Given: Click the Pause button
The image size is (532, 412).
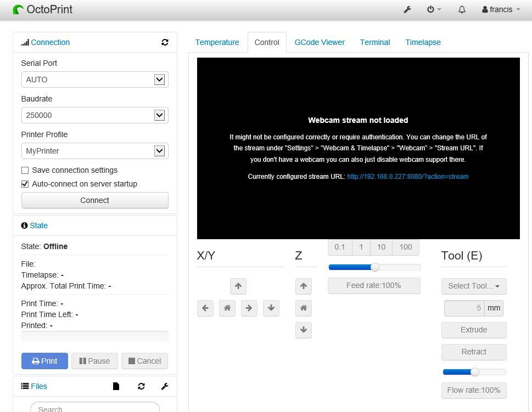Looking at the screenshot, I should pos(94,361).
